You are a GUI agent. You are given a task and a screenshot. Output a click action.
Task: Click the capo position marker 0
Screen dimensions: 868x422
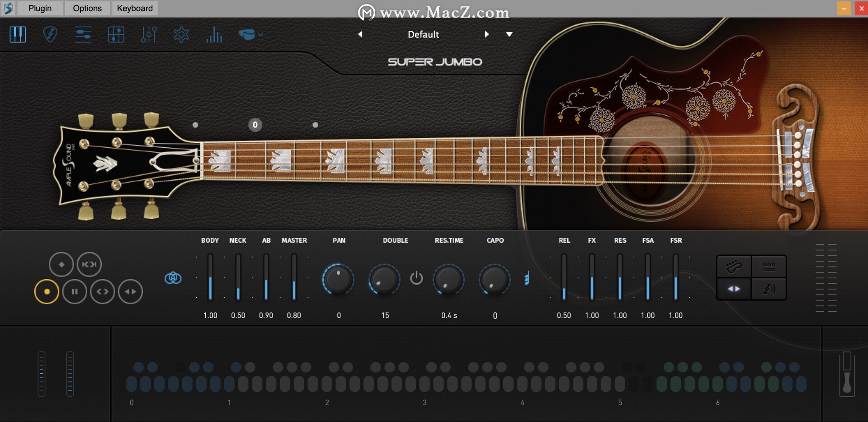[x=255, y=125]
